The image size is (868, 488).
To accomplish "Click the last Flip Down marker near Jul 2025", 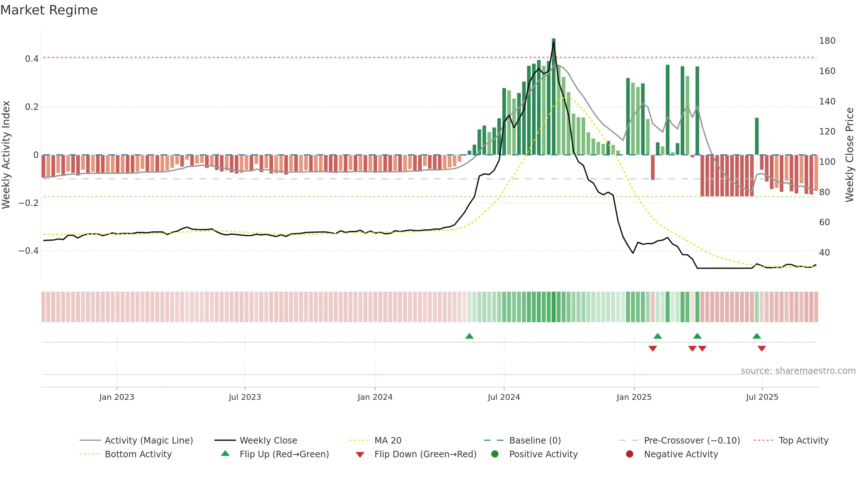I will (x=762, y=348).
